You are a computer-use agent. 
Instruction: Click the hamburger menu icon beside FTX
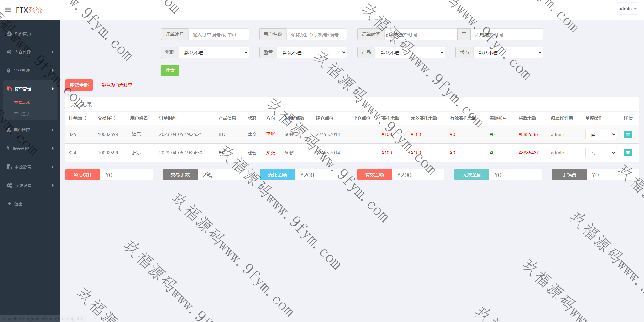pyautogui.click(x=8, y=10)
